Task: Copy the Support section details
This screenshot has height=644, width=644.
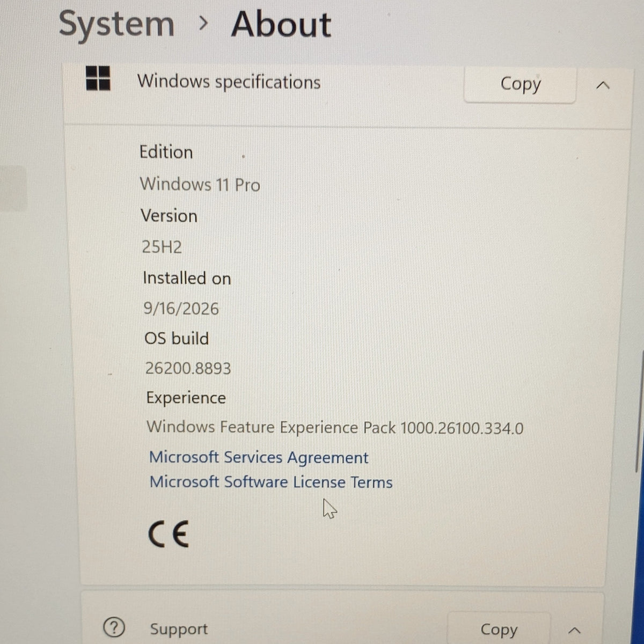Action: [499, 629]
